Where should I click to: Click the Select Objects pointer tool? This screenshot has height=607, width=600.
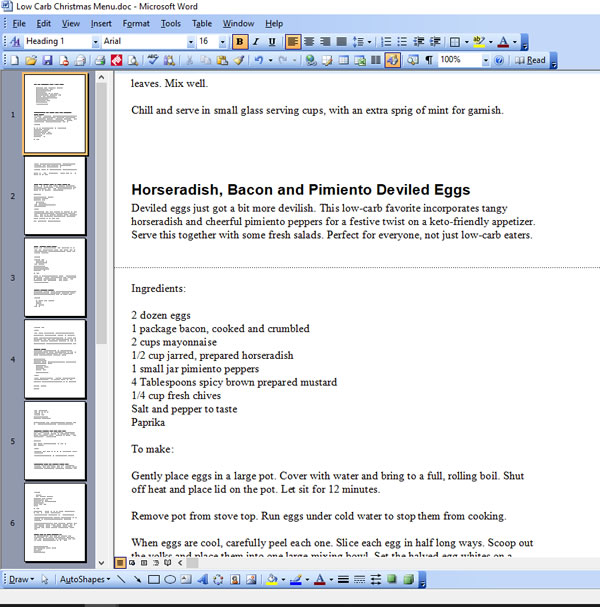45,580
